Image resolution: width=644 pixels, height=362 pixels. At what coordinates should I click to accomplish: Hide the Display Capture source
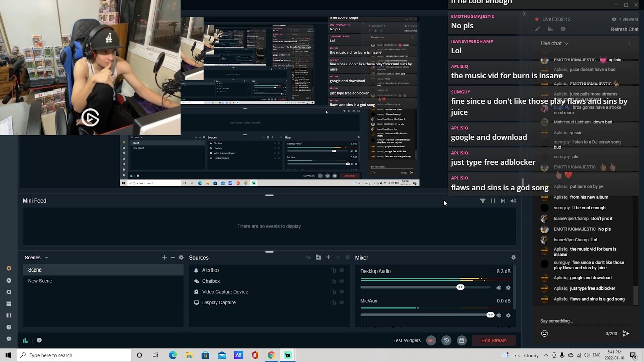[342, 303]
